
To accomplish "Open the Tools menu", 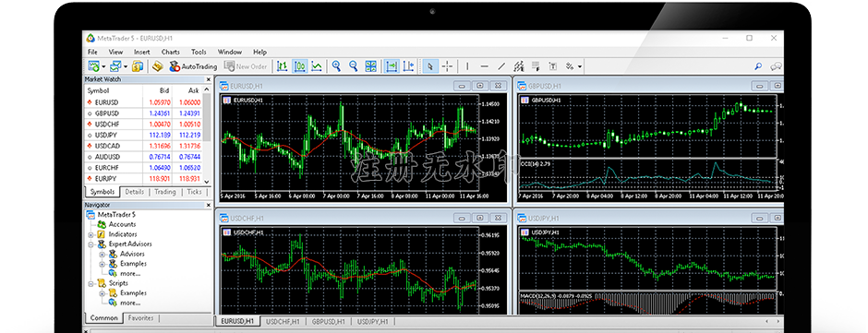I will pos(199,52).
